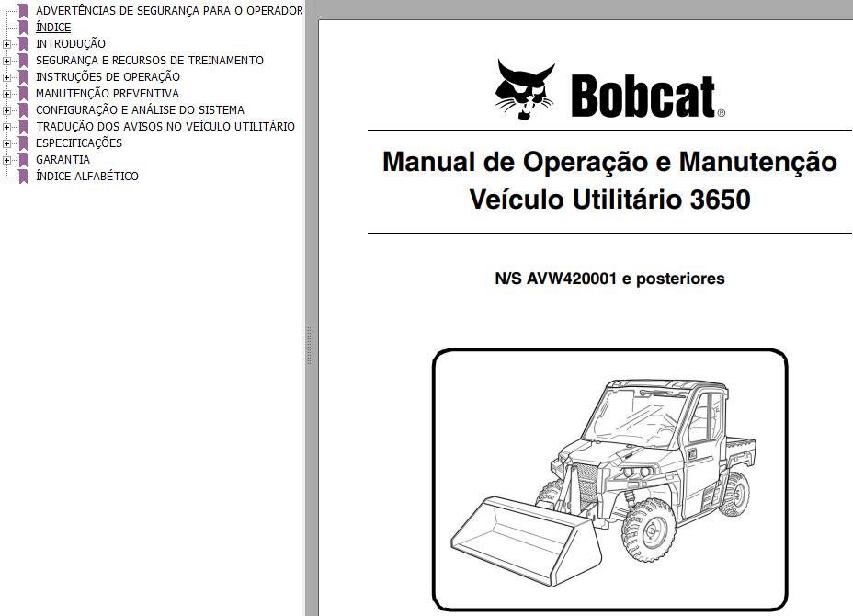Select TRADUÇÃO DOS AVISOS NO VEÍCULO UTILITÁRIO
The height and width of the screenshot is (616, 853).
coord(165,127)
